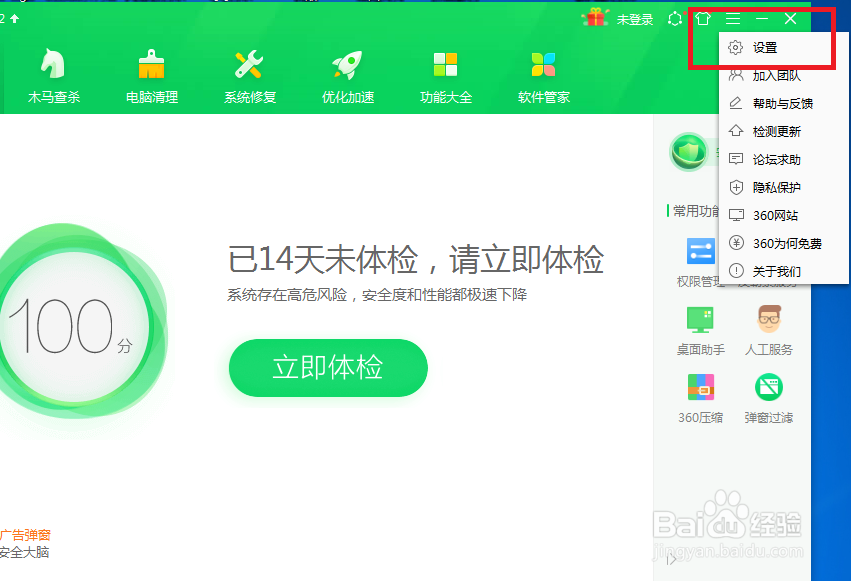Start scan with 立即体检 button

tap(328, 368)
